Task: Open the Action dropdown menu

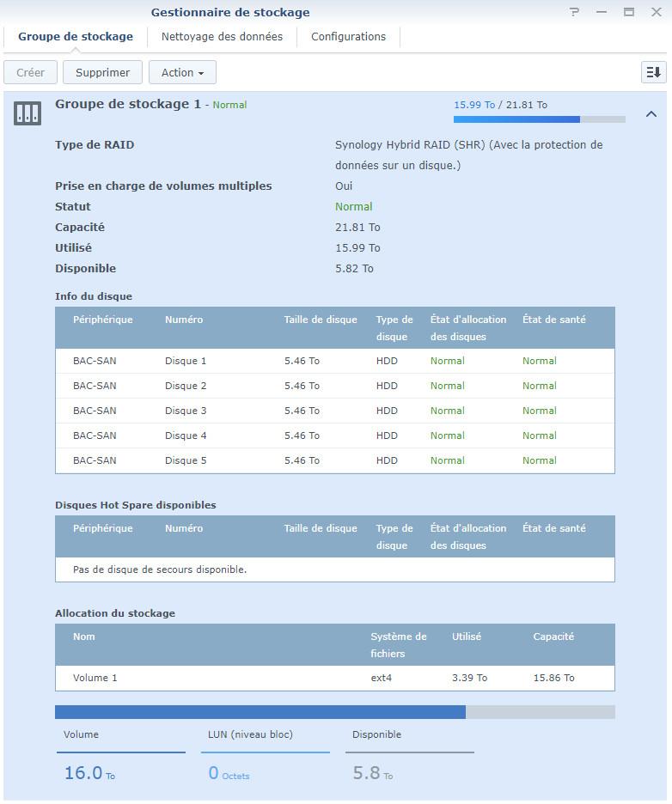Action: point(182,72)
